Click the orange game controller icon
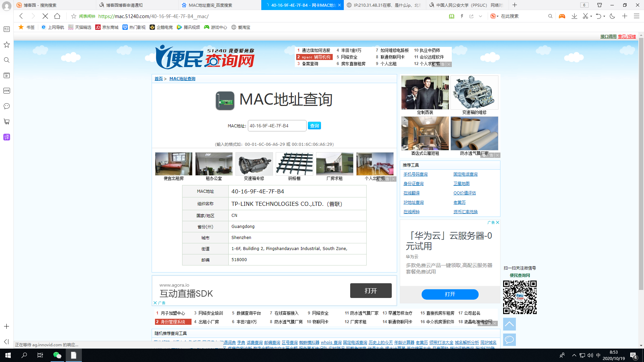Image resolution: width=644 pixels, height=362 pixels. [x=562, y=16]
